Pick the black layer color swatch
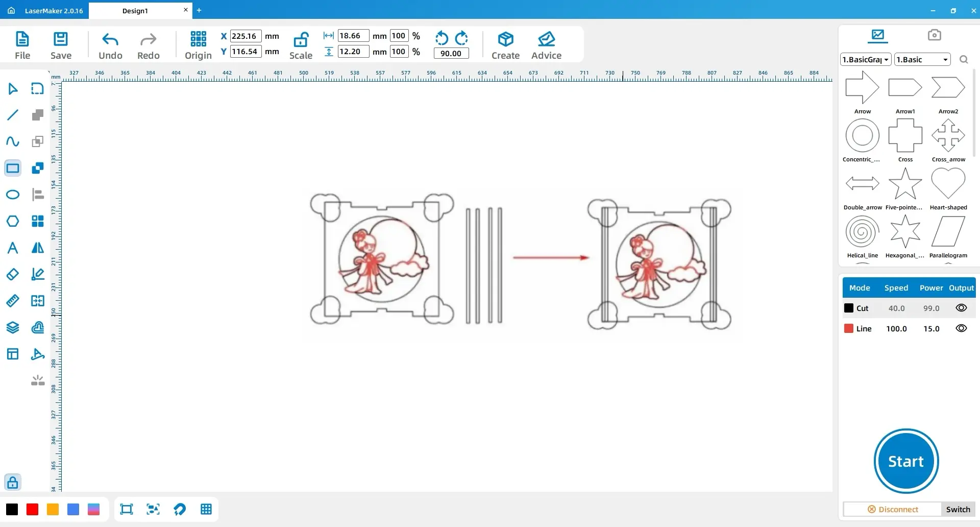The image size is (980, 527). (12, 509)
